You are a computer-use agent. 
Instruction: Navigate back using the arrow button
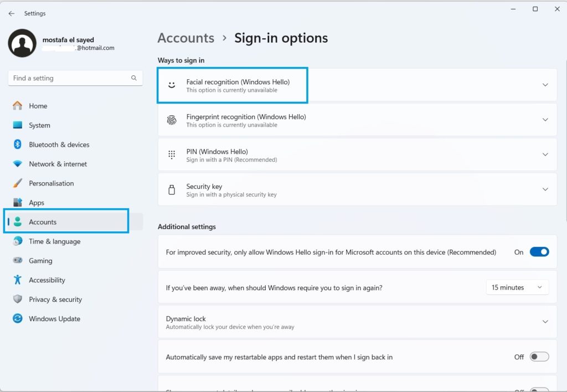click(x=11, y=13)
